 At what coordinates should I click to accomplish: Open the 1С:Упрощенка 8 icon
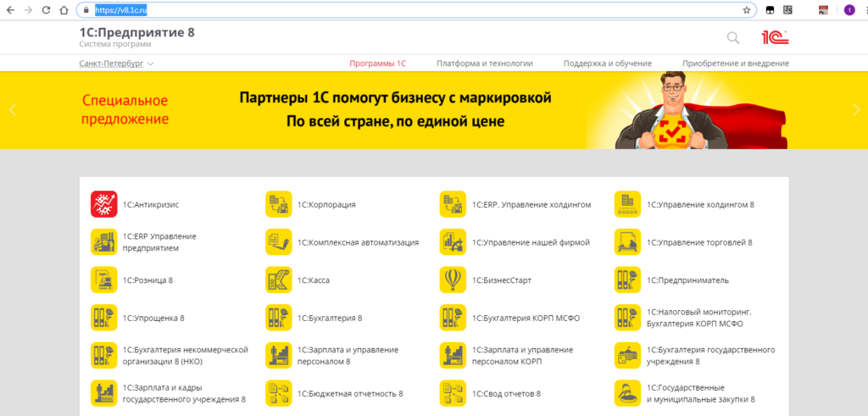(x=104, y=318)
